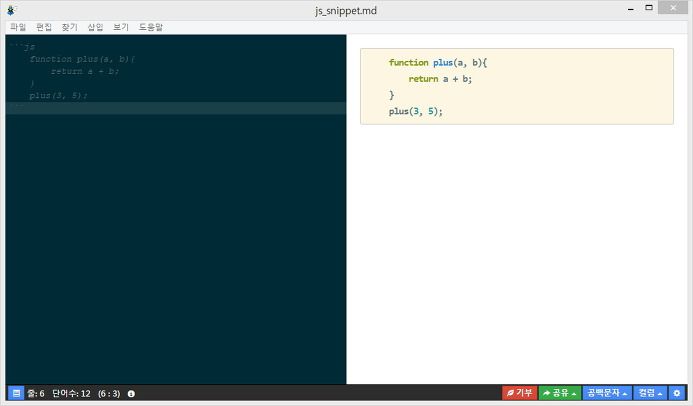Click the 단어수: 12 word count
693x406 pixels.
pos(71,393)
